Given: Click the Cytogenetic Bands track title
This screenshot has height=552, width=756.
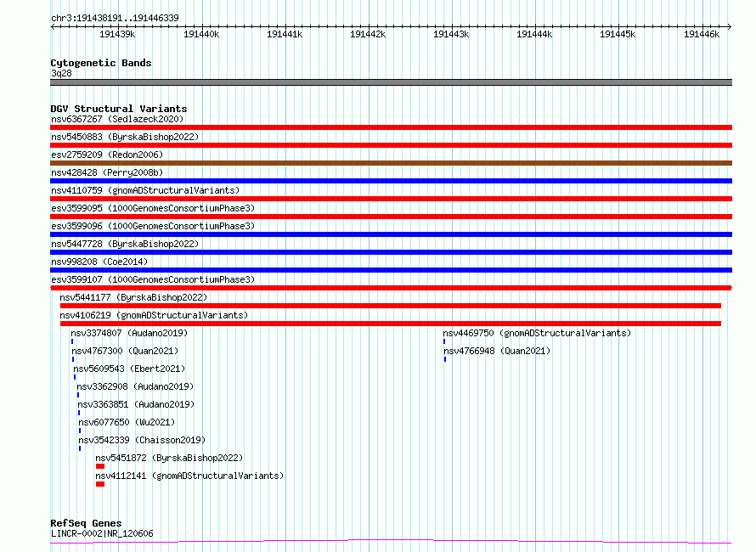Looking at the screenshot, I should 101,63.
